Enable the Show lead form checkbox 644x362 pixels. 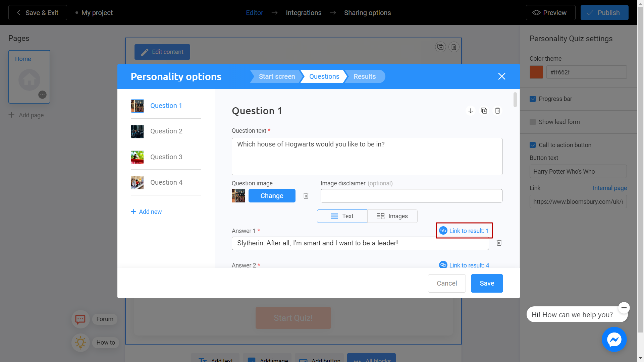click(533, 122)
